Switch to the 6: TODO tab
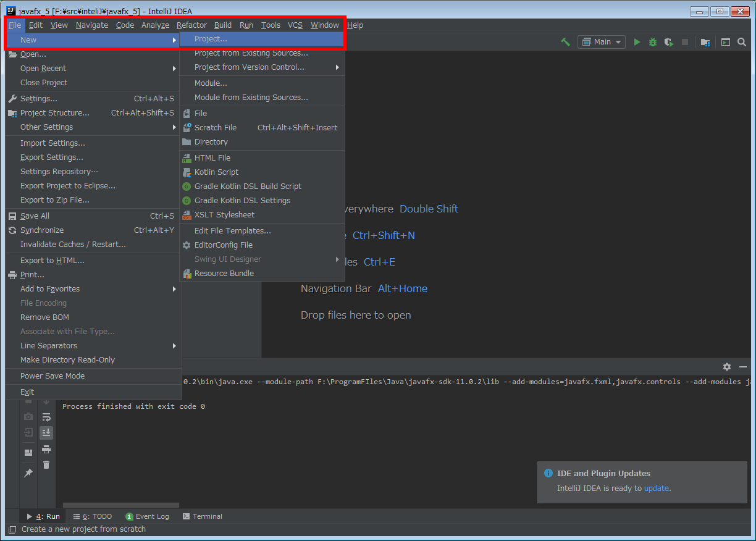 tap(93, 516)
